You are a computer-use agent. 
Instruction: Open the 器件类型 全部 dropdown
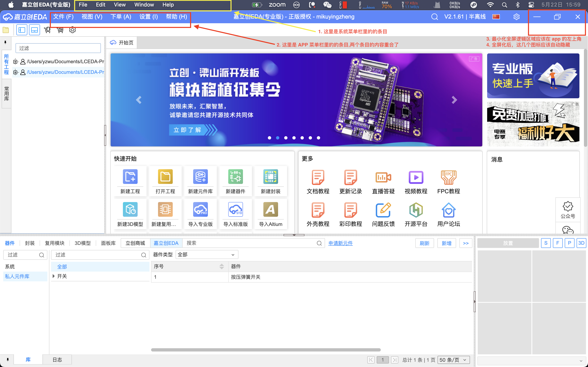pos(207,255)
